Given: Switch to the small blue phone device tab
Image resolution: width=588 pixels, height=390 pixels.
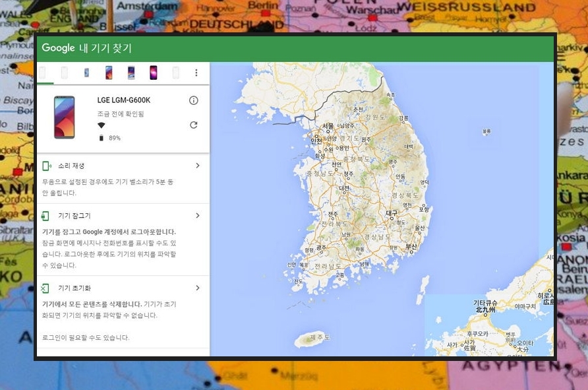Looking at the screenshot, I should [x=86, y=73].
